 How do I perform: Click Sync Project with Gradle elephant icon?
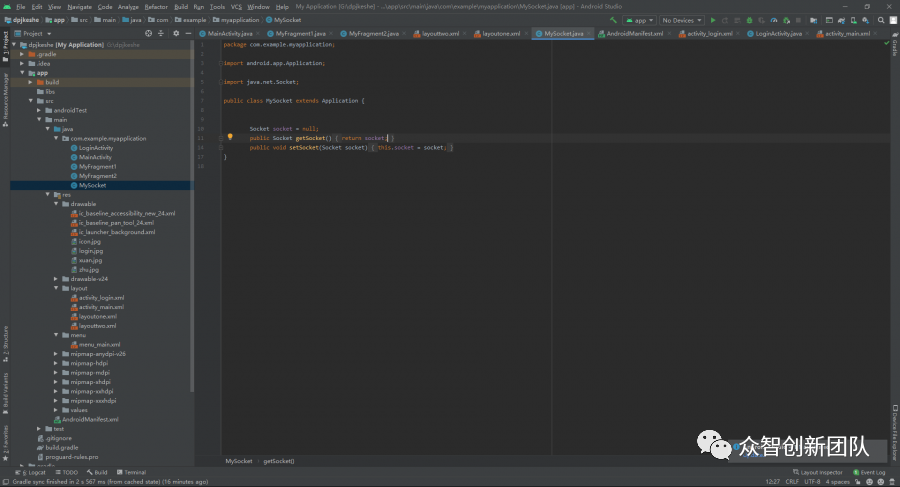click(841, 20)
